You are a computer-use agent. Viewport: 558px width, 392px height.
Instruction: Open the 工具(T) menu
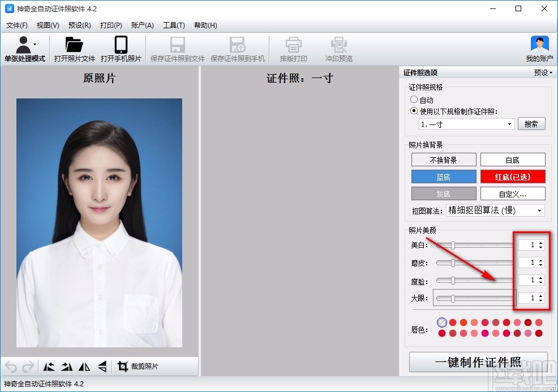point(174,25)
